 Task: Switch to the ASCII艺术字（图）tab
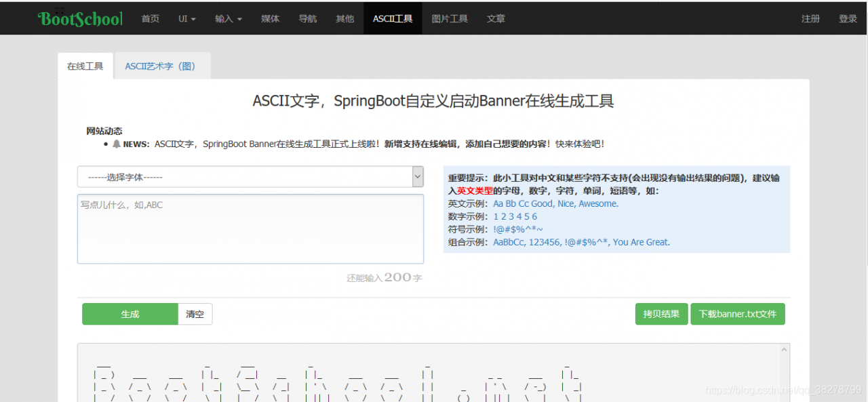(162, 66)
